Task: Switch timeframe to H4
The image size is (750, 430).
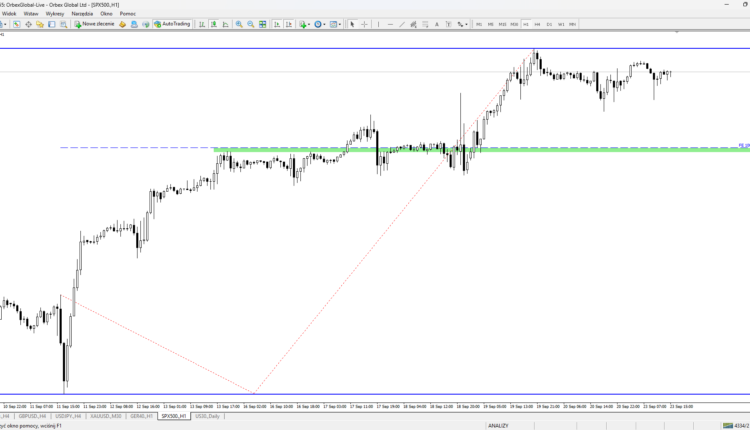Action: point(538,24)
